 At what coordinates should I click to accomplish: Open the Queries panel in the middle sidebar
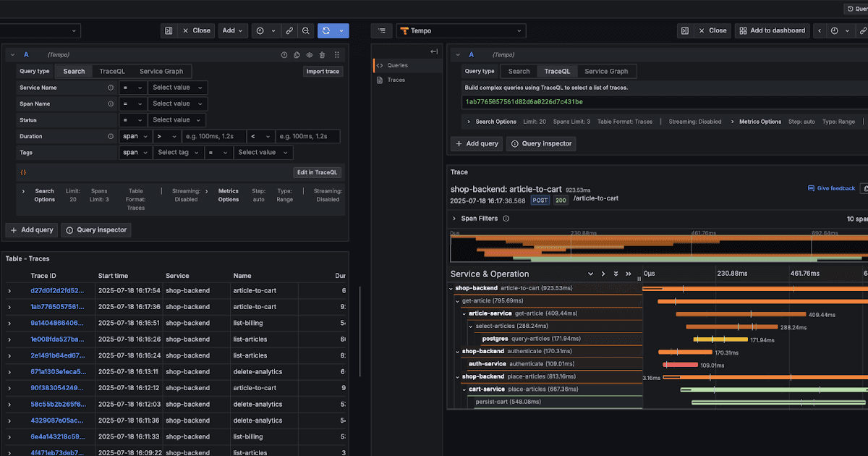tap(398, 65)
